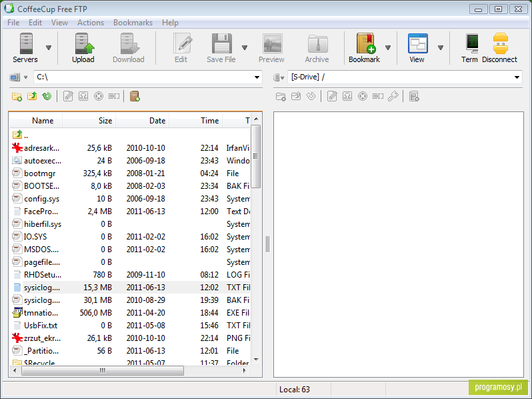Select the hiberfil.sys file
This screenshot has width=532, height=399.
(130, 224)
